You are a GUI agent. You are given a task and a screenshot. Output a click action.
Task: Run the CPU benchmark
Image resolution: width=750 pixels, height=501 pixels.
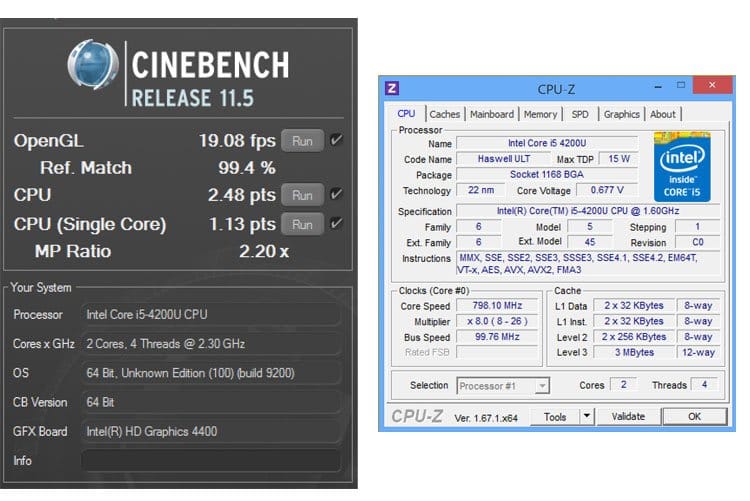click(301, 195)
